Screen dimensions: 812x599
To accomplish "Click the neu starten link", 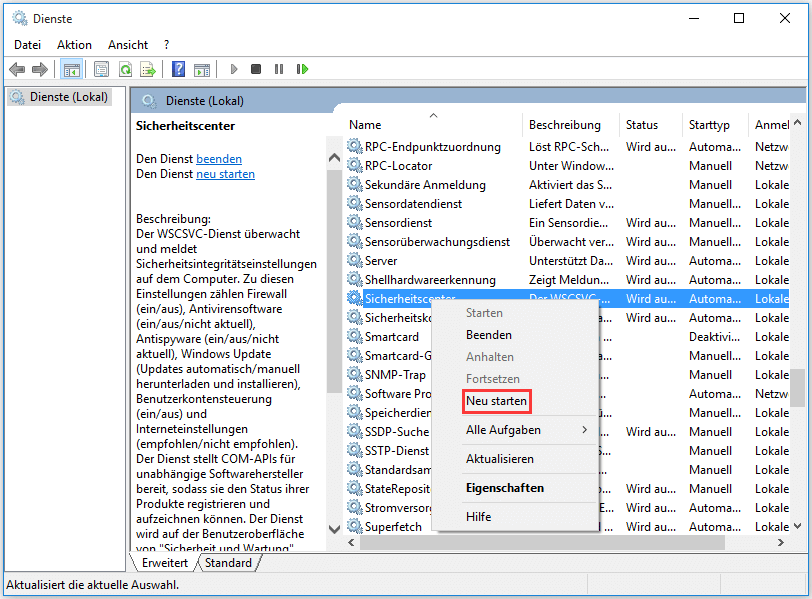I will point(225,174).
